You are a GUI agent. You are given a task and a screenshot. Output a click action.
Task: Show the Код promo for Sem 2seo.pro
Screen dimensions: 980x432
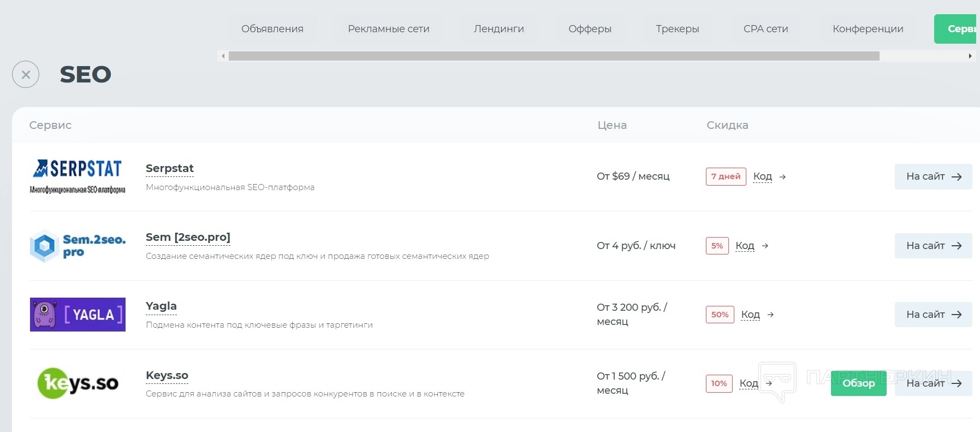(745, 246)
